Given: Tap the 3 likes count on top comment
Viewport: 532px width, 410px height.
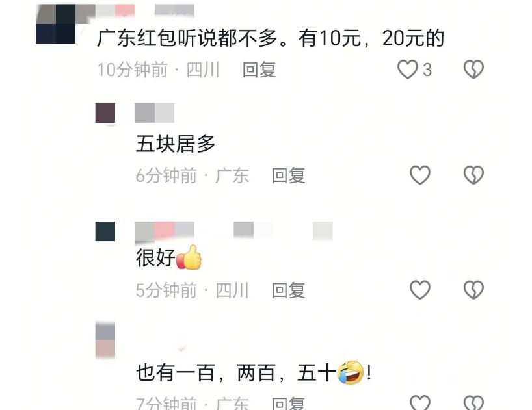Looking at the screenshot, I should pyautogui.click(x=427, y=70).
